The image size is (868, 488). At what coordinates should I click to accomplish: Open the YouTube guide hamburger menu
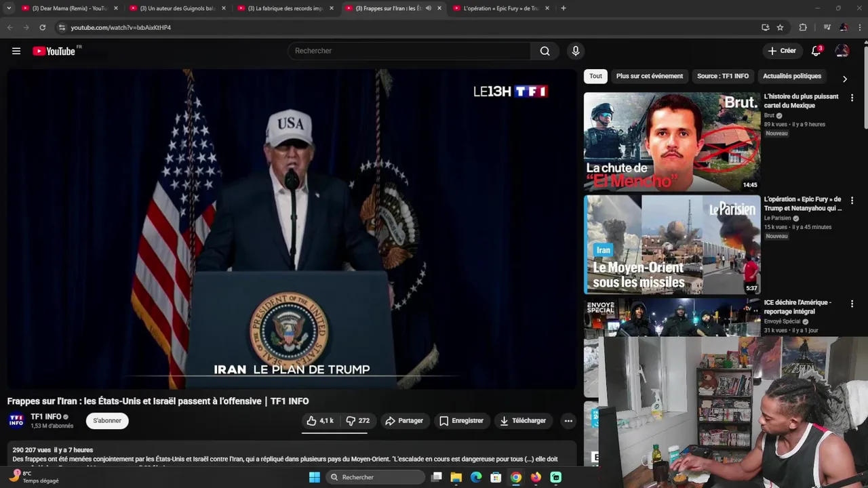pyautogui.click(x=16, y=51)
